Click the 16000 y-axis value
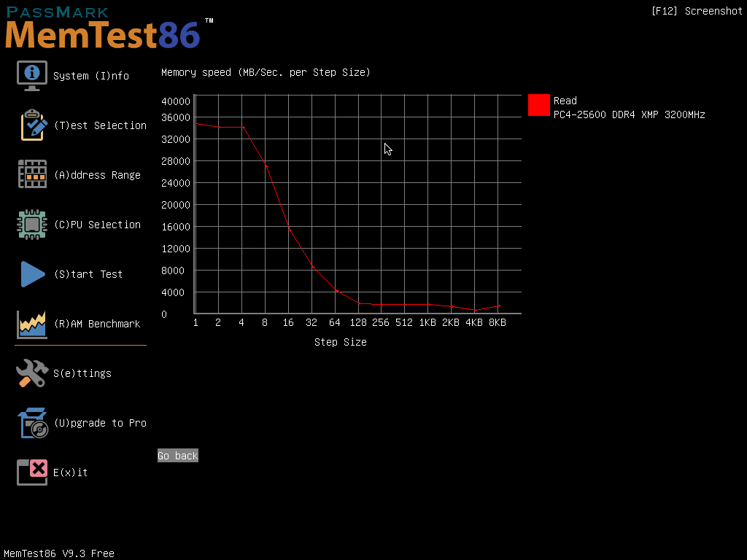The height and width of the screenshot is (560, 747). pyautogui.click(x=175, y=227)
